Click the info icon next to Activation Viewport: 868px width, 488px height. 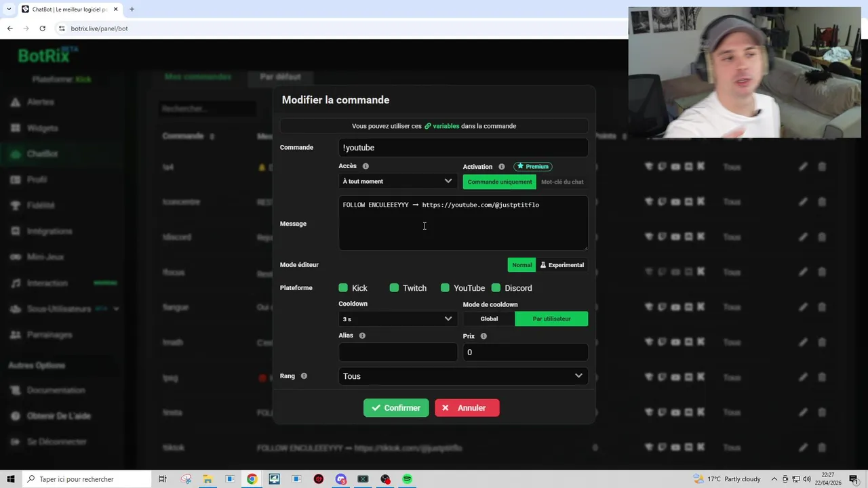502,167
